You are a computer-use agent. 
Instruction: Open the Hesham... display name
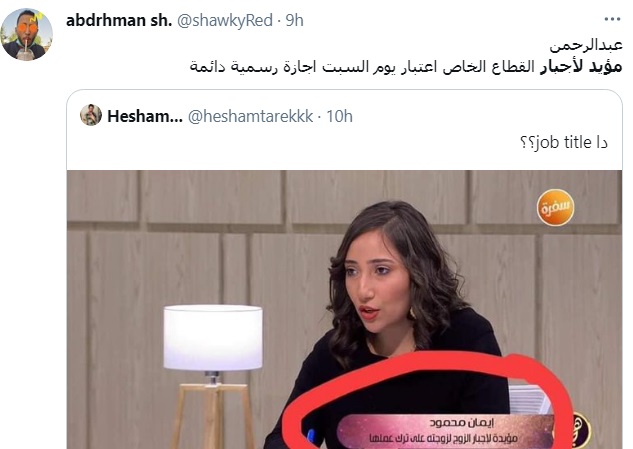(145, 116)
